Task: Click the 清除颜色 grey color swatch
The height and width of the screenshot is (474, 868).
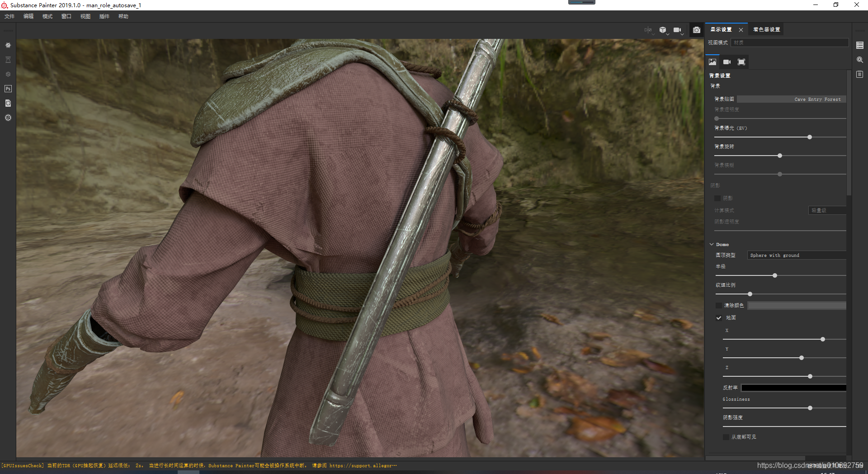Action: tap(797, 306)
